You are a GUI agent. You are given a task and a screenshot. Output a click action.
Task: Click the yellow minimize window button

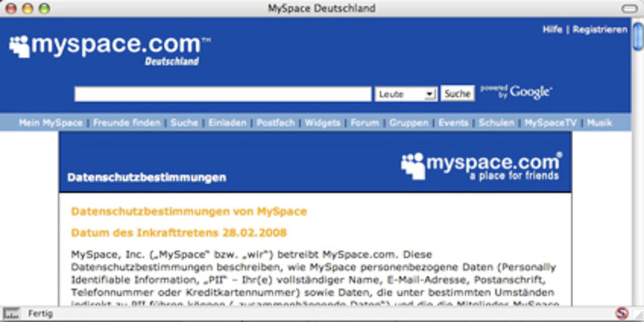click(x=27, y=9)
